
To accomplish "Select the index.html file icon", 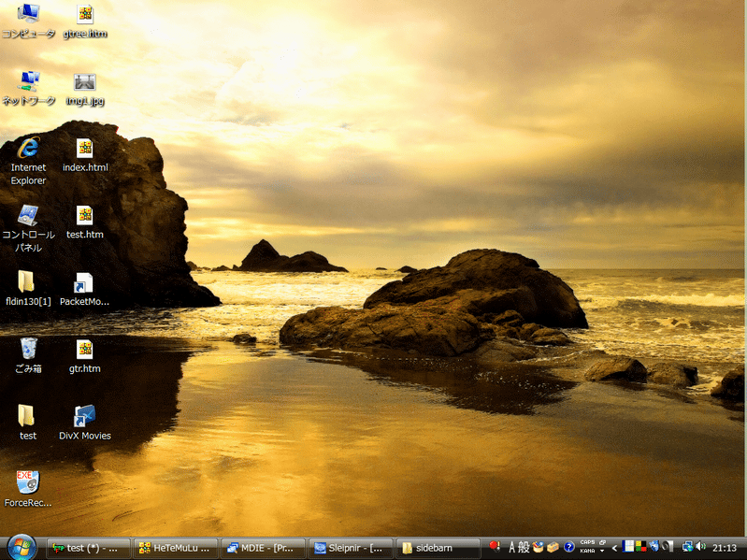I will click(x=85, y=149).
